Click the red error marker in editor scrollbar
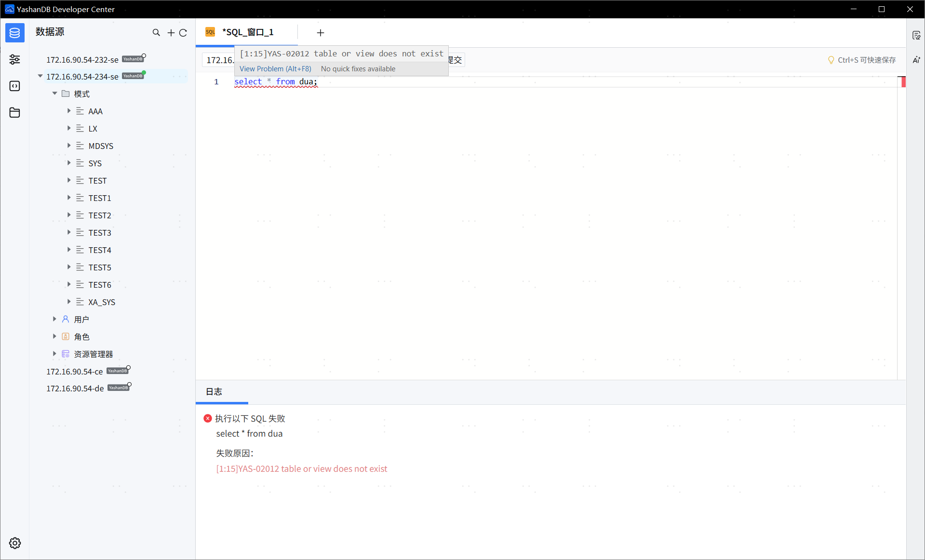This screenshot has width=925, height=560. pos(903,82)
